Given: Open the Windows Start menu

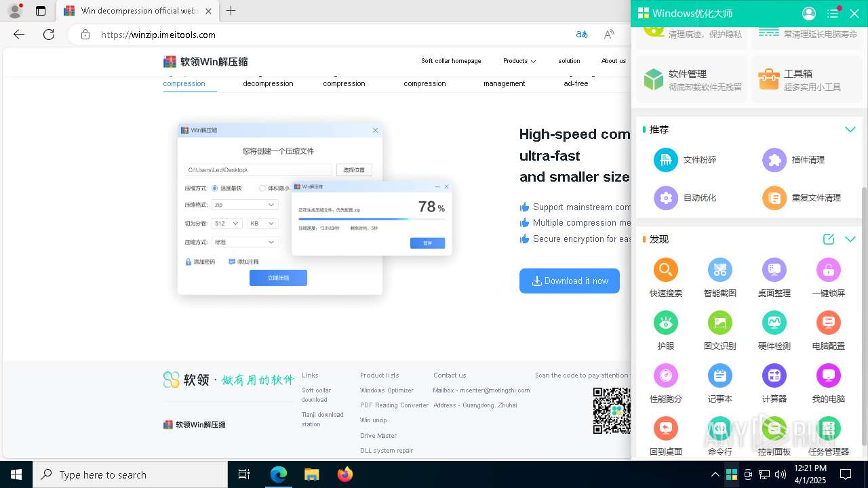Looking at the screenshot, I should (x=16, y=474).
